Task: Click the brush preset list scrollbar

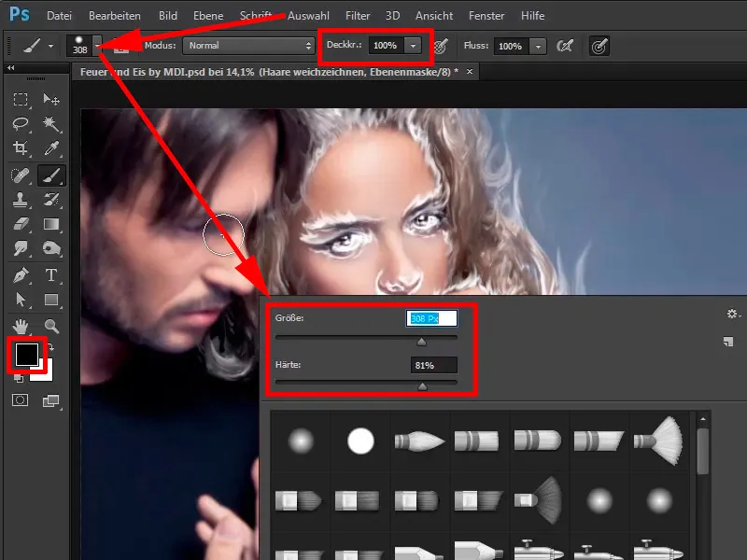Action: point(703,451)
